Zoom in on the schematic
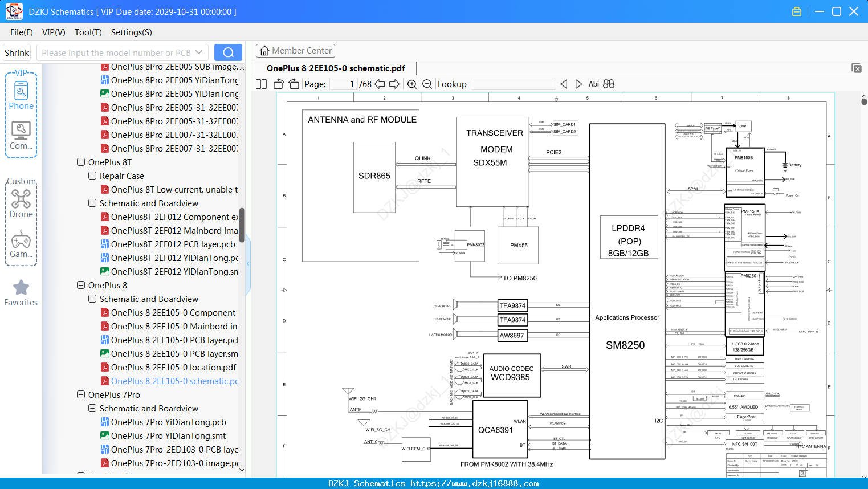Viewport: 868px width, 489px height. point(412,84)
